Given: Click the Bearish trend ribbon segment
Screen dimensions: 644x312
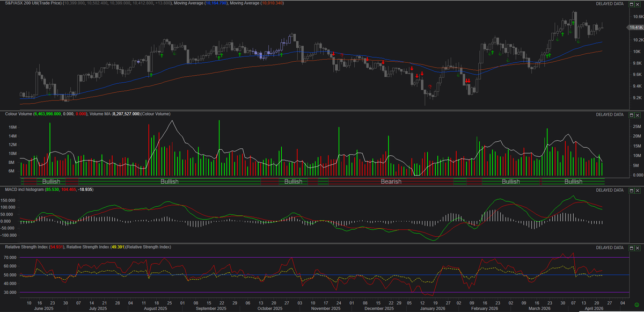Looking at the screenshot, I should click(x=391, y=182).
